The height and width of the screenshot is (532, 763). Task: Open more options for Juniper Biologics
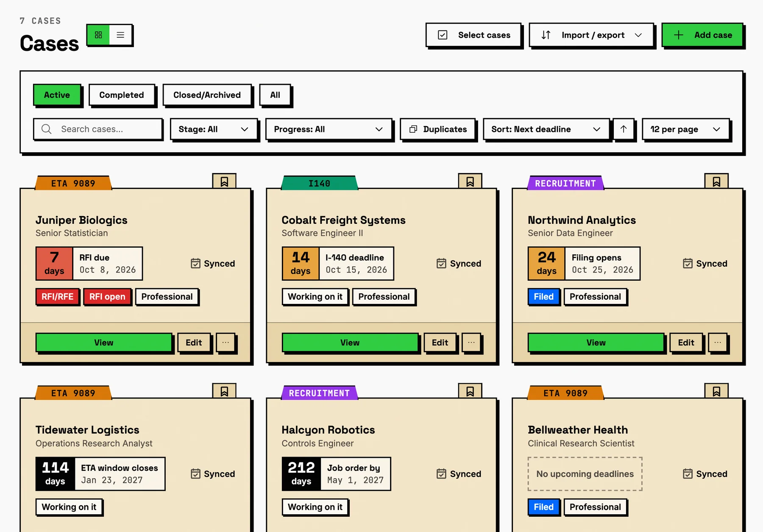coord(226,342)
